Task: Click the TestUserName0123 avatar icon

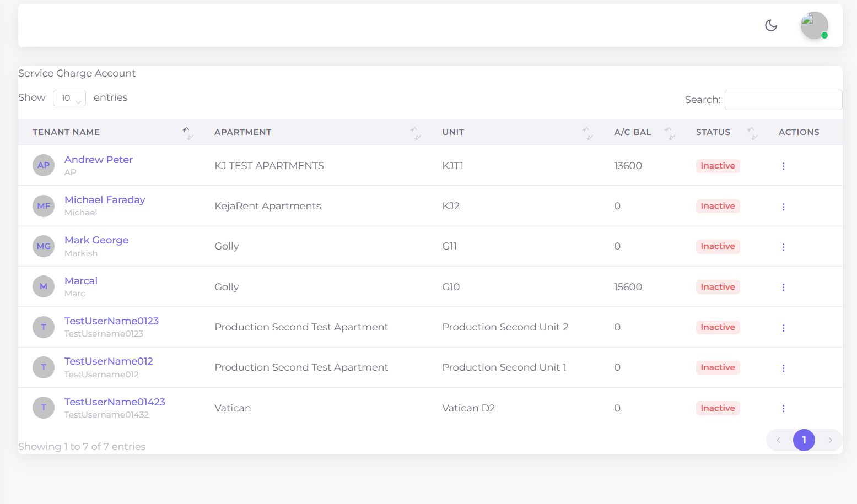Action: (44, 327)
